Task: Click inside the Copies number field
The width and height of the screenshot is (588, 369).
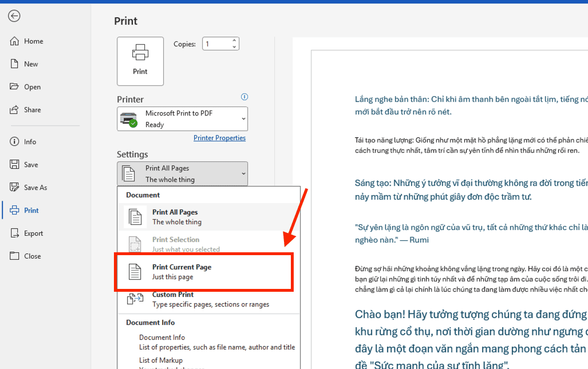Action: (216, 44)
